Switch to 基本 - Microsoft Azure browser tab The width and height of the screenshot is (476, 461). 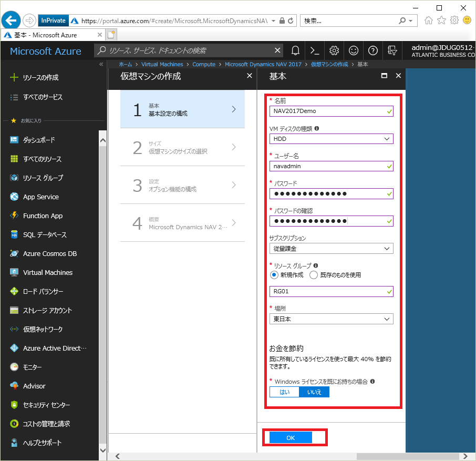pyautogui.click(x=53, y=35)
